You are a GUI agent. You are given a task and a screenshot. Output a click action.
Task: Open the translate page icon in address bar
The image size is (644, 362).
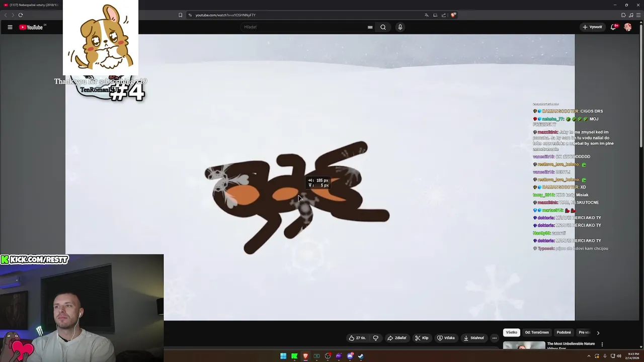coord(427,15)
